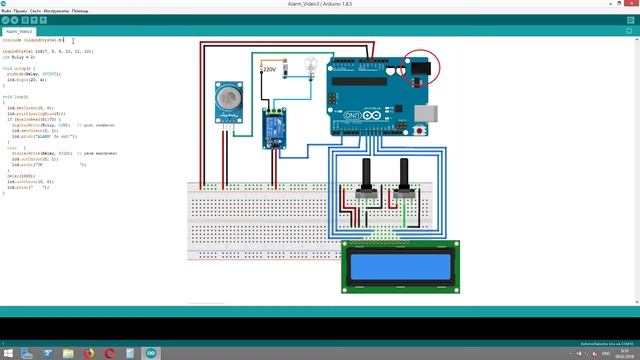Open the Инструменты menu

(56, 11)
